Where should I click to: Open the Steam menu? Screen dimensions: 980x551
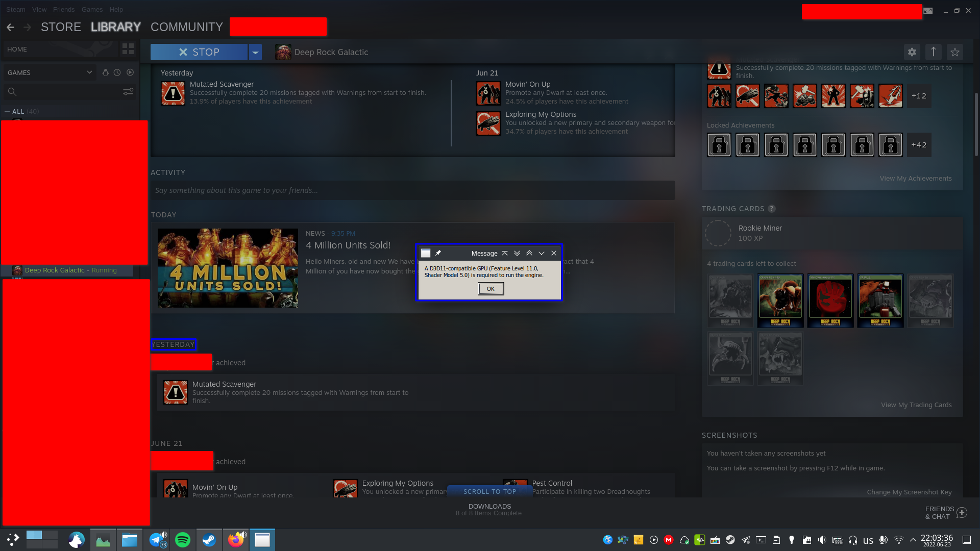coord(16,9)
